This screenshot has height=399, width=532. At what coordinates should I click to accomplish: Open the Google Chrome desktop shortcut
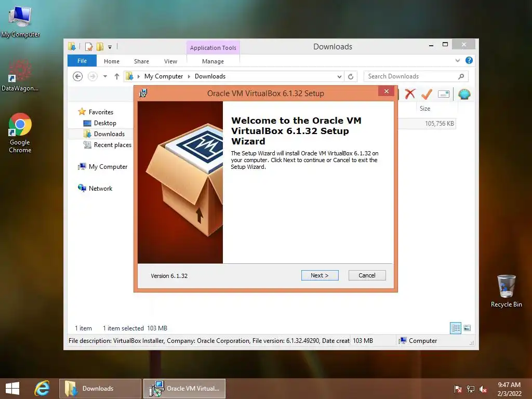click(20, 133)
